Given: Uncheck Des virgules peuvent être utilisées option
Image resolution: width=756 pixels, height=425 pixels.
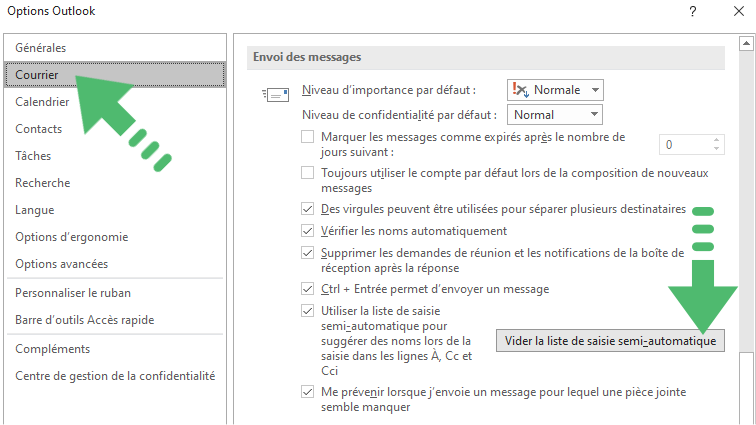Looking at the screenshot, I should click(308, 209).
